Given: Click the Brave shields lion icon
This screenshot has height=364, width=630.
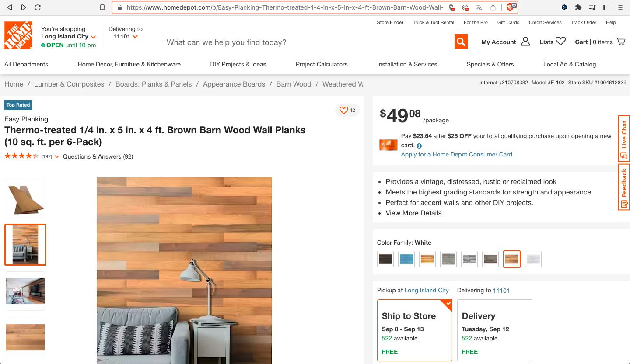Looking at the screenshot, I should pos(510,7).
